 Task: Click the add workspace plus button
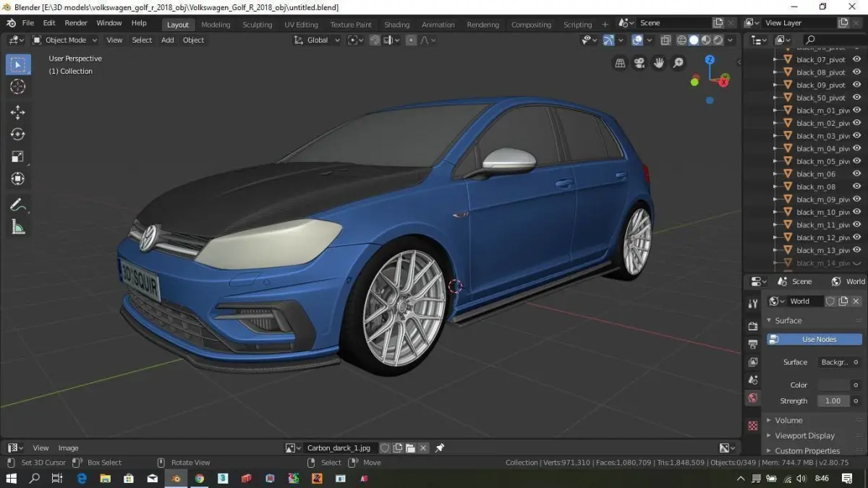(x=605, y=25)
